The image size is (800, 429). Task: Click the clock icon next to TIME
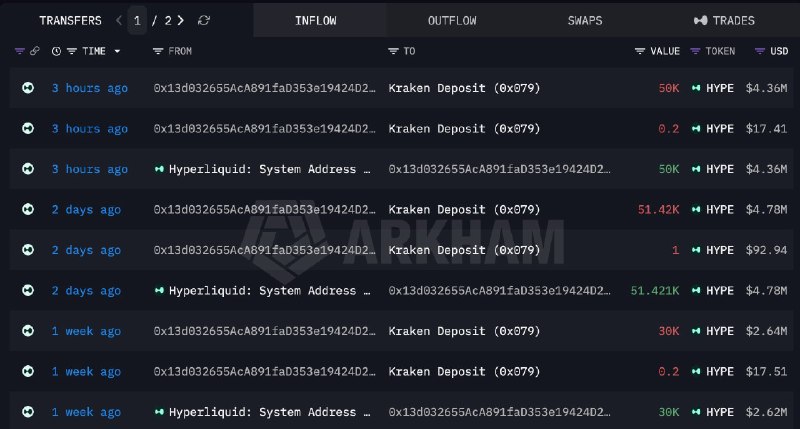[x=56, y=51]
